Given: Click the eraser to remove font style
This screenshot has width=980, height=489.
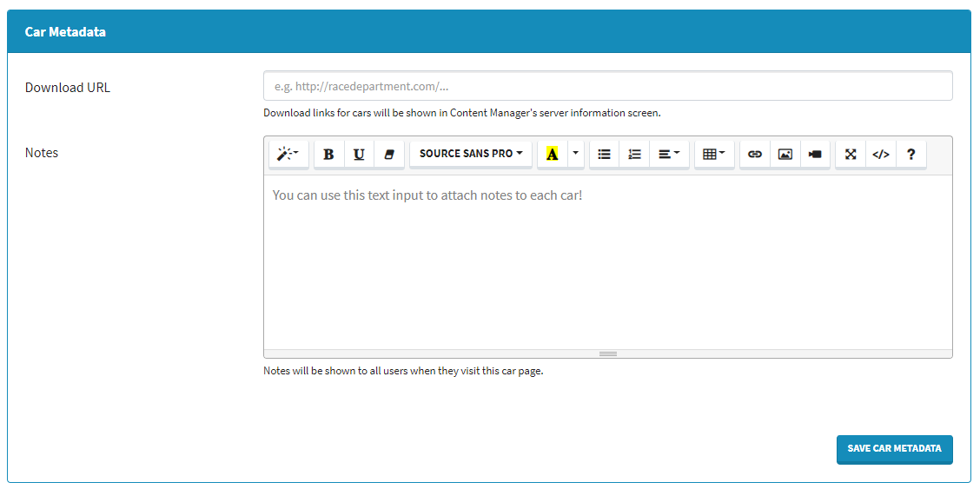Looking at the screenshot, I should pos(388,154).
